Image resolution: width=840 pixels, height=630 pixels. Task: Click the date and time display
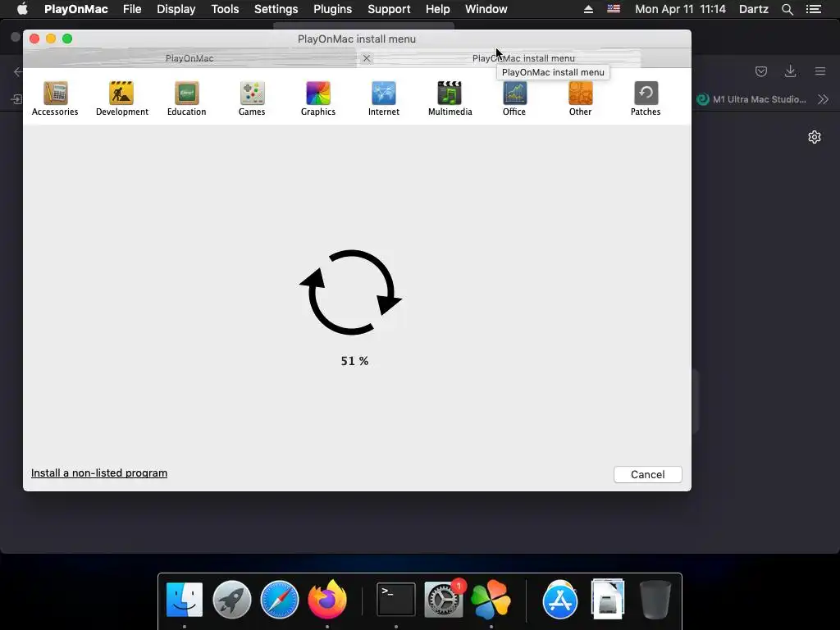pyautogui.click(x=680, y=9)
